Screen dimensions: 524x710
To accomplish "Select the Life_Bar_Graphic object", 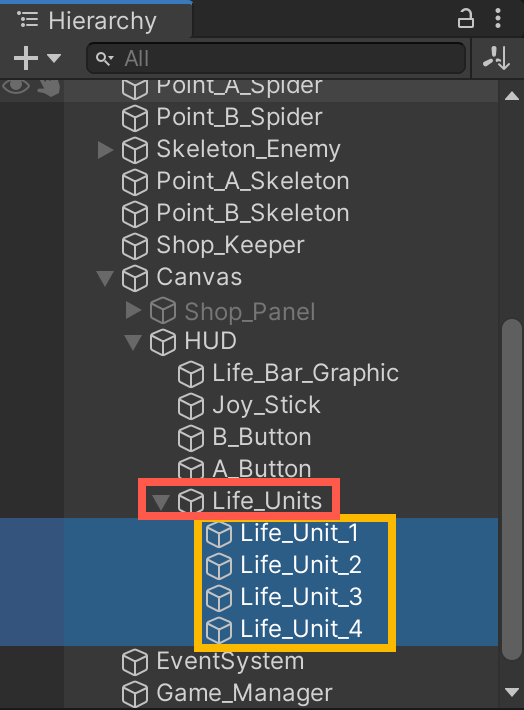I will (x=305, y=374).
